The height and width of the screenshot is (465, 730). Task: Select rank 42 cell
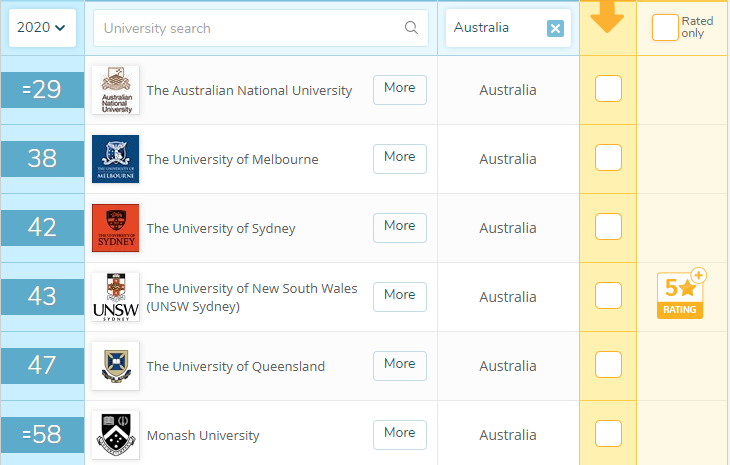click(42, 228)
